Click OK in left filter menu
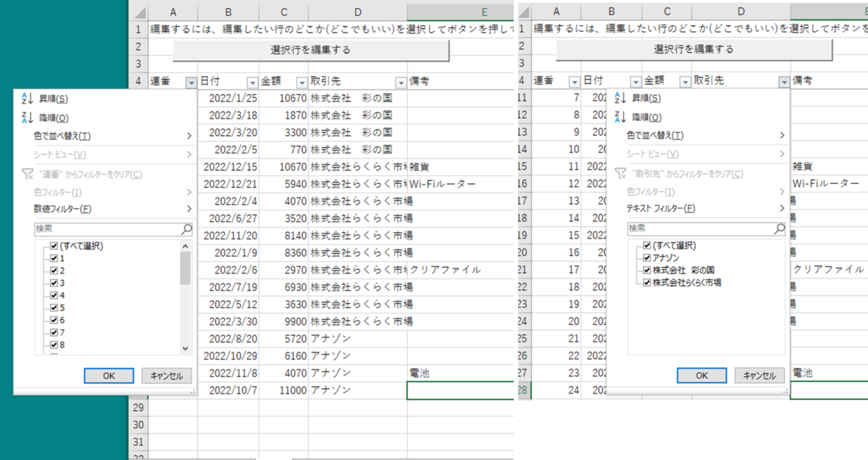The height and width of the screenshot is (460, 868). 109,376
